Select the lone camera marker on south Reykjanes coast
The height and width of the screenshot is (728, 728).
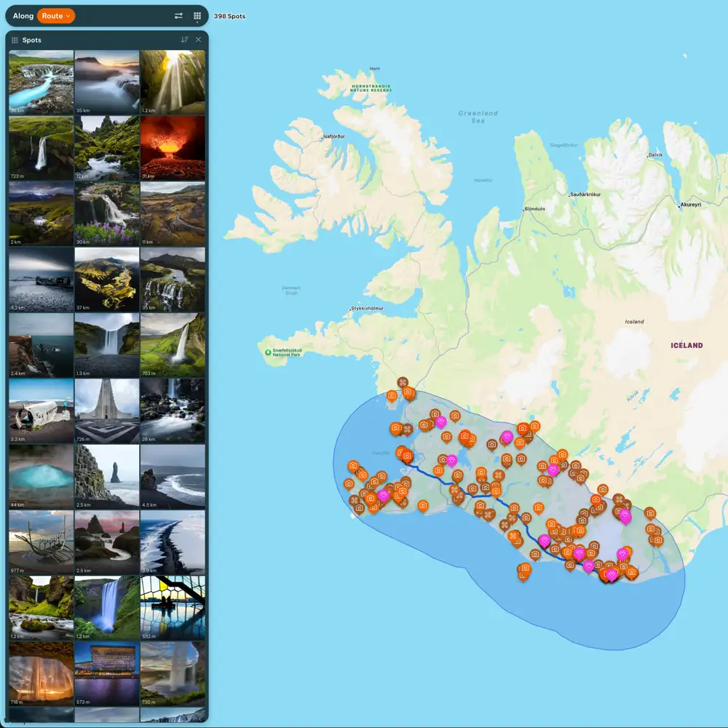pos(422,505)
